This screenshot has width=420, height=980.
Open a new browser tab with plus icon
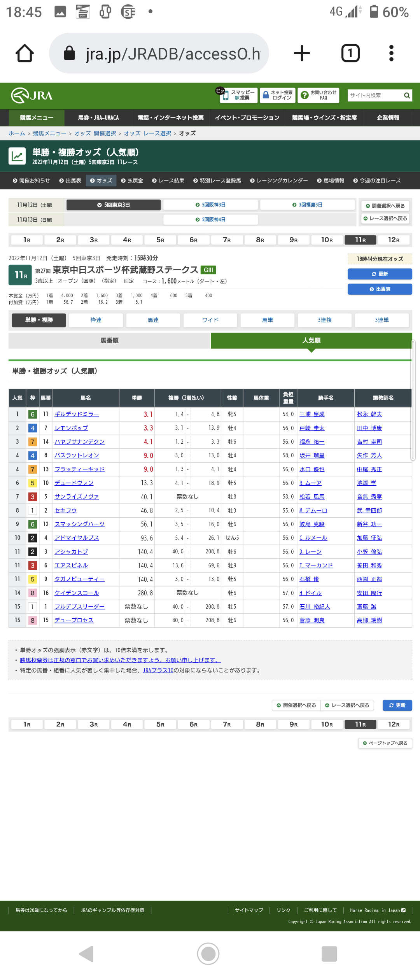point(302,53)
